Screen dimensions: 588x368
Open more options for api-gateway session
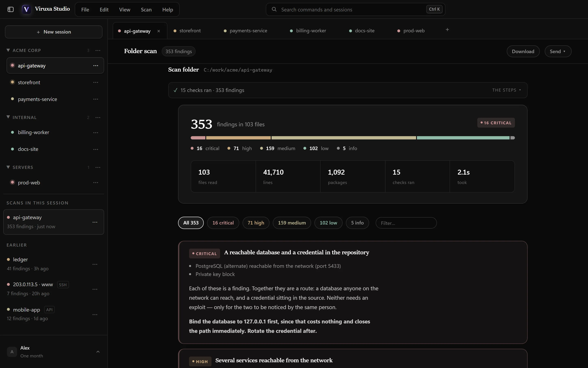point(96,66)
